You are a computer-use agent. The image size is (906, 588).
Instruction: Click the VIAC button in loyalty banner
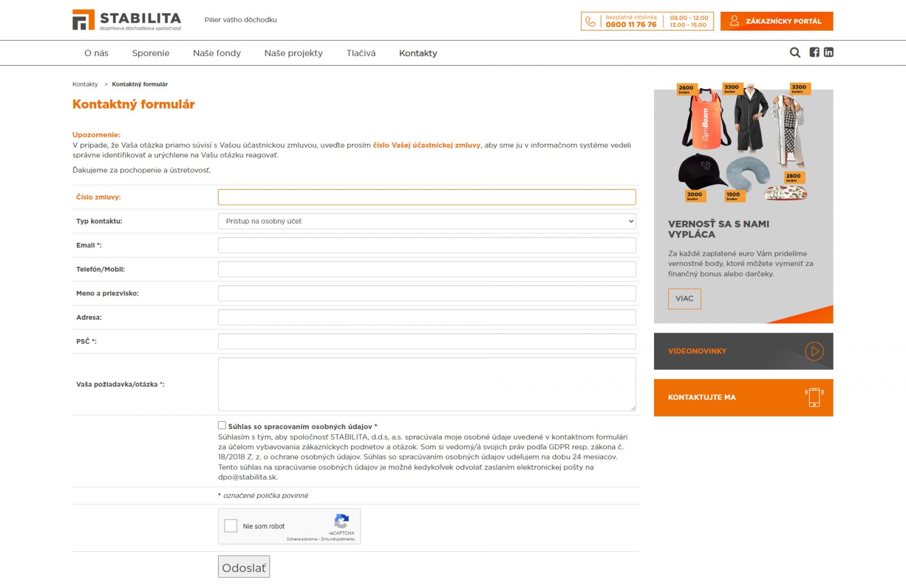(684, 299)
